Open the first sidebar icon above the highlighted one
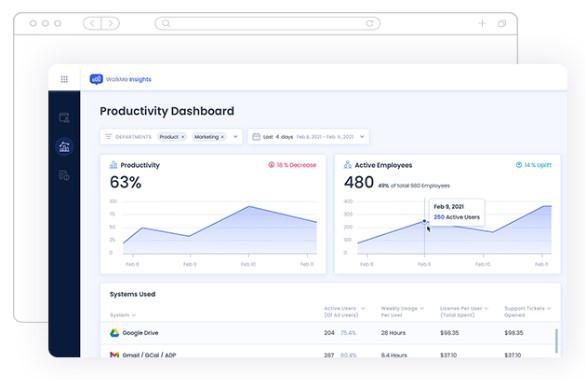 click(x=64, y=117)
